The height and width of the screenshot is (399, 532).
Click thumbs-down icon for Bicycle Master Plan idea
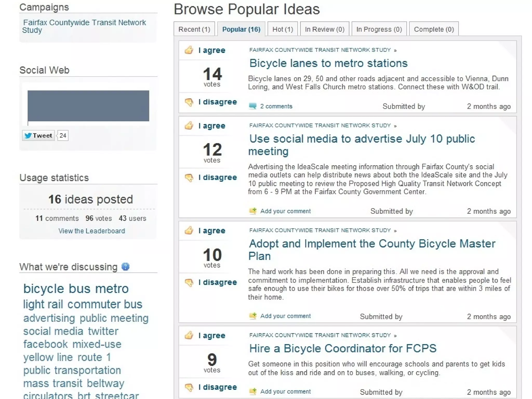coord(189,282)
